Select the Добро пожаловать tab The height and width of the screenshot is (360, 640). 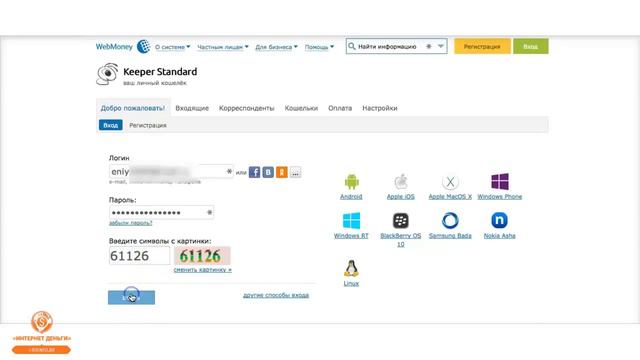133,108
